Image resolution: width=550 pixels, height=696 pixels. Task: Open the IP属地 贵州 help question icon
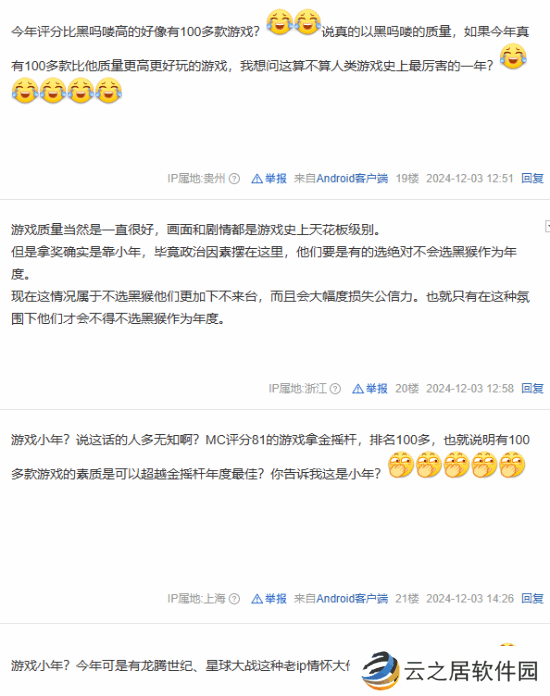point(234,179)
